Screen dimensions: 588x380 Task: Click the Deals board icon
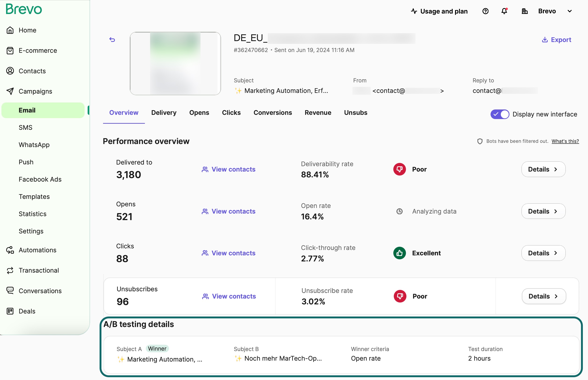[x=10, y=311]
